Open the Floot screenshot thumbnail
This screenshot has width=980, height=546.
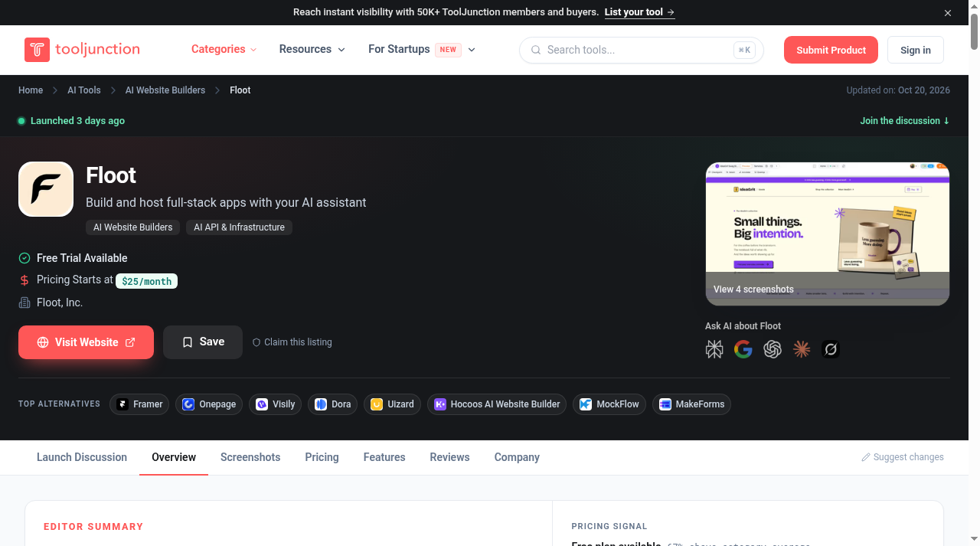[827, 234]
